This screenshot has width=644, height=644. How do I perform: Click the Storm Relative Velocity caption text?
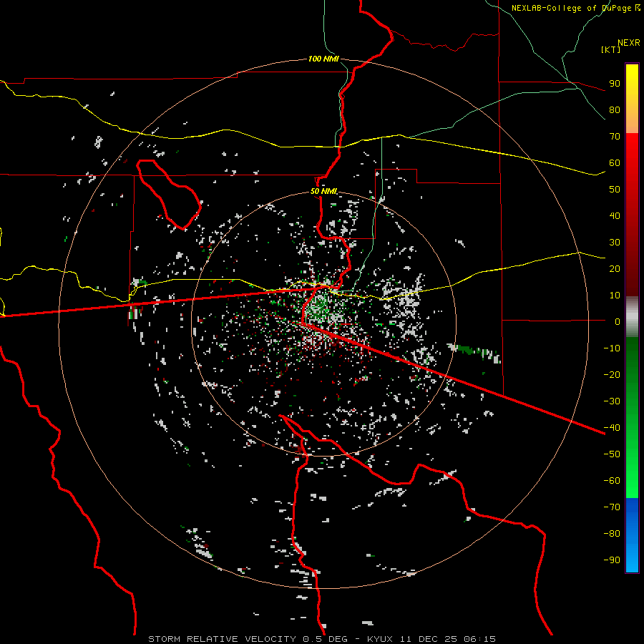322,639
